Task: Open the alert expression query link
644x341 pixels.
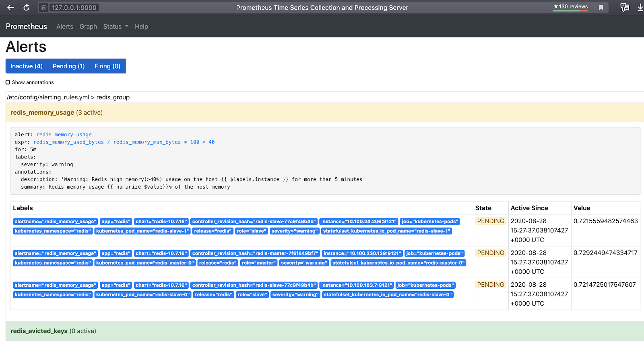Action: (x=124, y=142)
